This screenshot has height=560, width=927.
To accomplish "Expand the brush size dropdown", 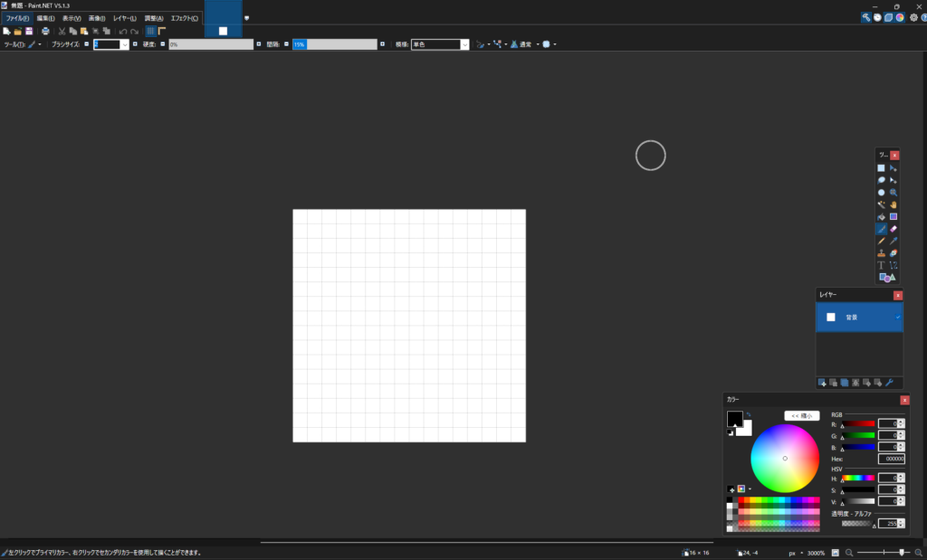I will click(124, 43).
